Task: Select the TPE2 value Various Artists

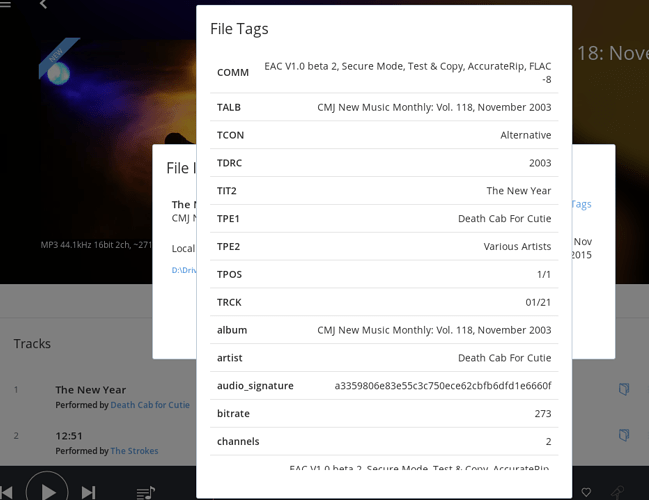Action: [517, 246]
